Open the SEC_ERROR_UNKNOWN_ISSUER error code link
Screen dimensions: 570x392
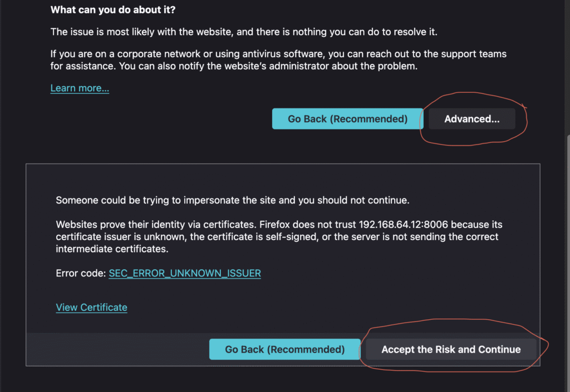185,274
